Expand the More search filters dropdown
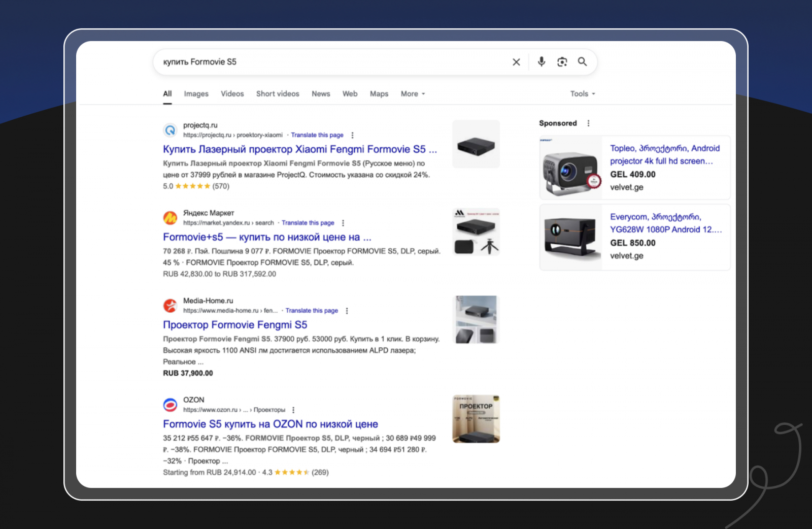Image resolution: width=812 pixels, height=529 pixels. pyautogui.click(x=413, y=94)
